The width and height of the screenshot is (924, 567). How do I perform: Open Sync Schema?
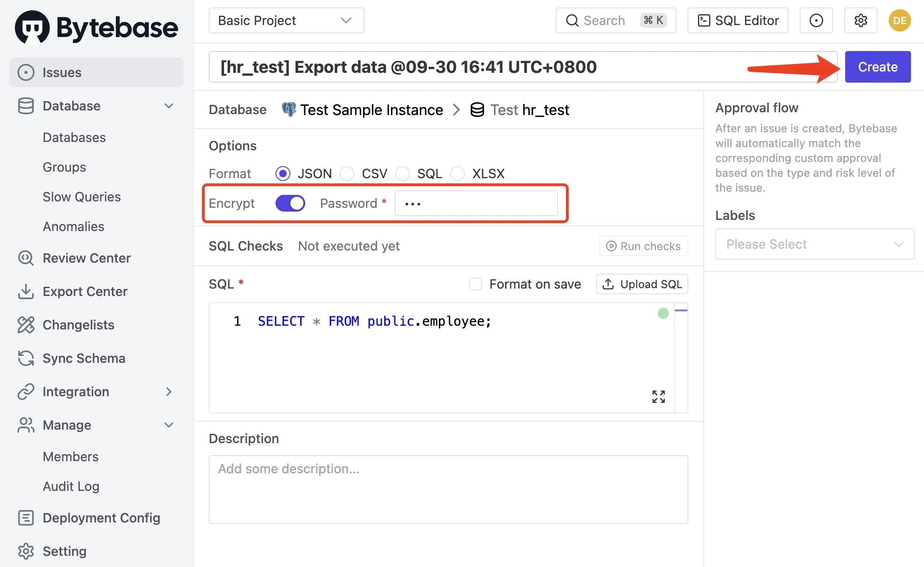coord(84,358)
